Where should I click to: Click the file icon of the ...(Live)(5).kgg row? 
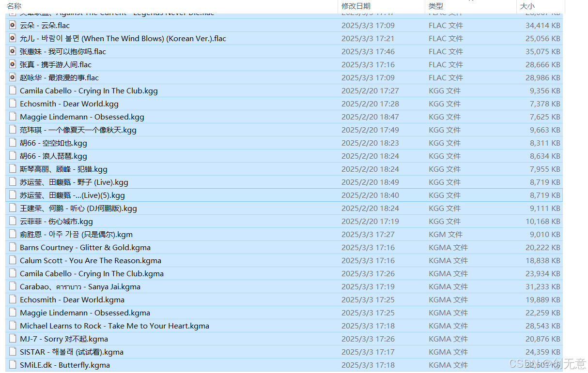coord(13,195)
